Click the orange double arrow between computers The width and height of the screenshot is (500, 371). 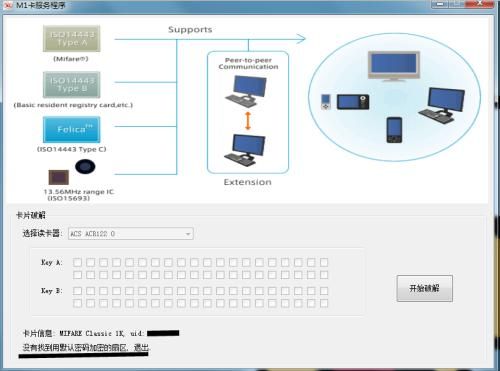pyautogui.click(x=248, y=121)
